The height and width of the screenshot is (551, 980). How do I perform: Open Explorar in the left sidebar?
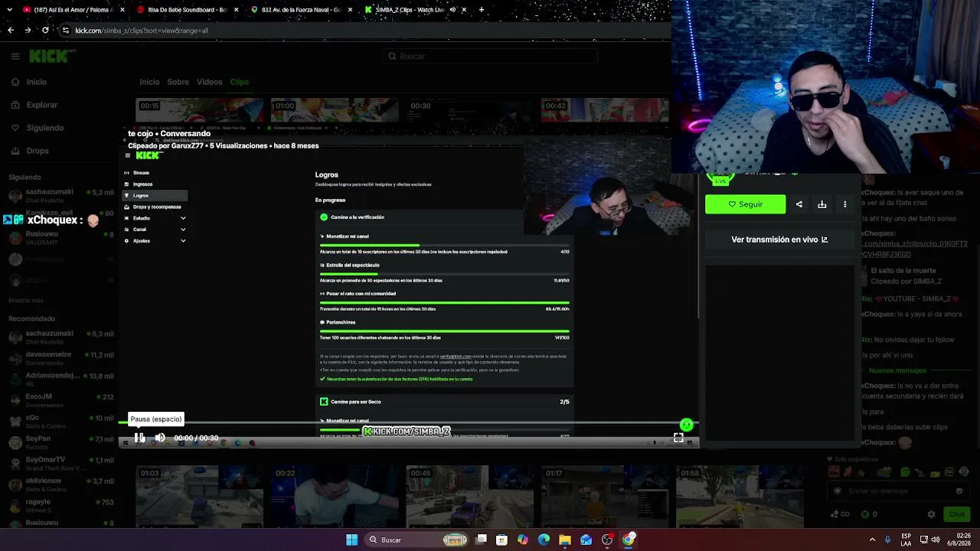point(34,105)
